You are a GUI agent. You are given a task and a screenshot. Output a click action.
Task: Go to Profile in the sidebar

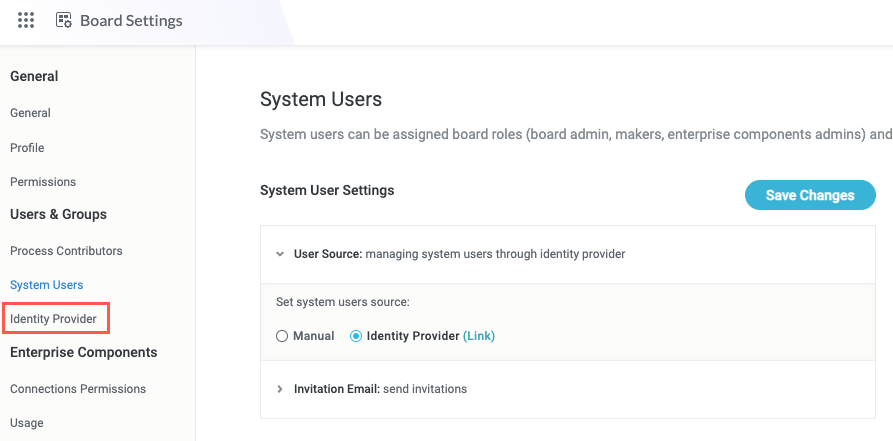27,148
